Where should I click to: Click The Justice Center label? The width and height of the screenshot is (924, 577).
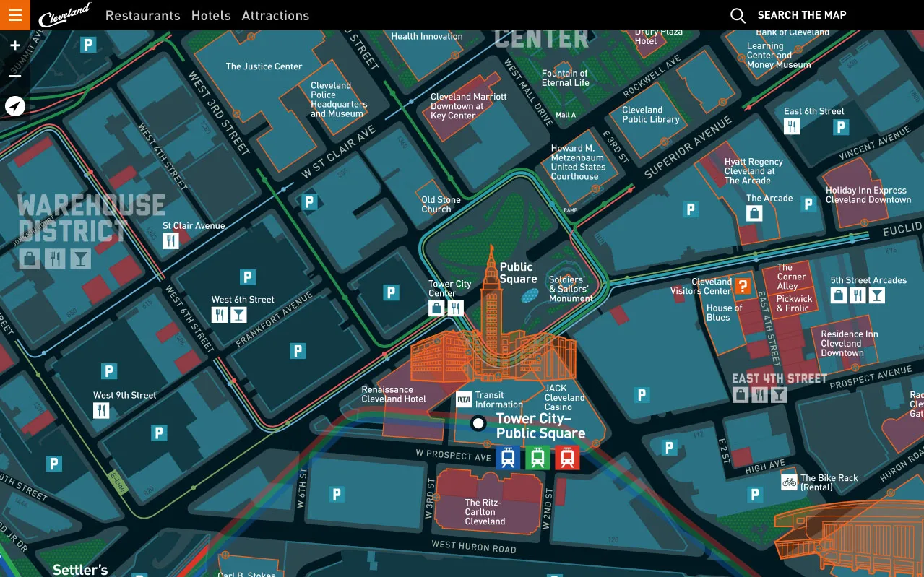point(264,66)
